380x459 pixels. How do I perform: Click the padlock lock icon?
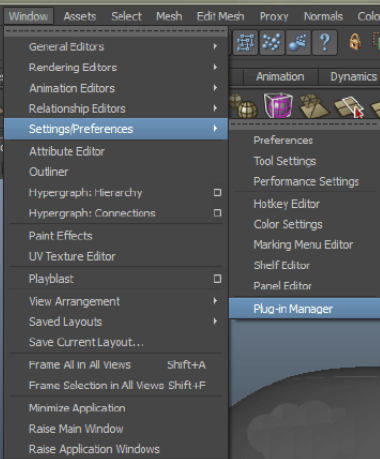click(355, 42)
